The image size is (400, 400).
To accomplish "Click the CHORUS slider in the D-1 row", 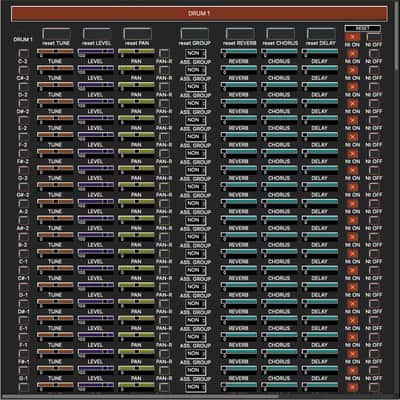I will 279,285.
